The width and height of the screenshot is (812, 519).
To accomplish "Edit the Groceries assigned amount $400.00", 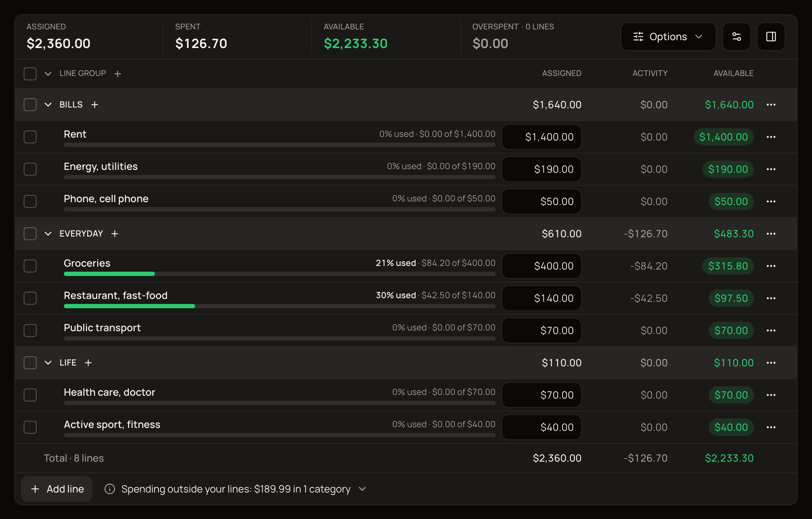I will pos(542,266).
